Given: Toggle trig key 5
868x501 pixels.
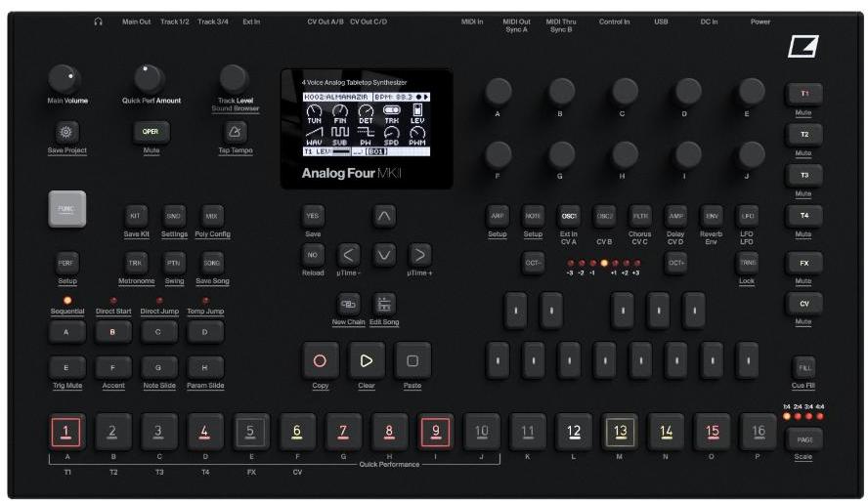Looking at the screenshot, I should coord(250,432).
